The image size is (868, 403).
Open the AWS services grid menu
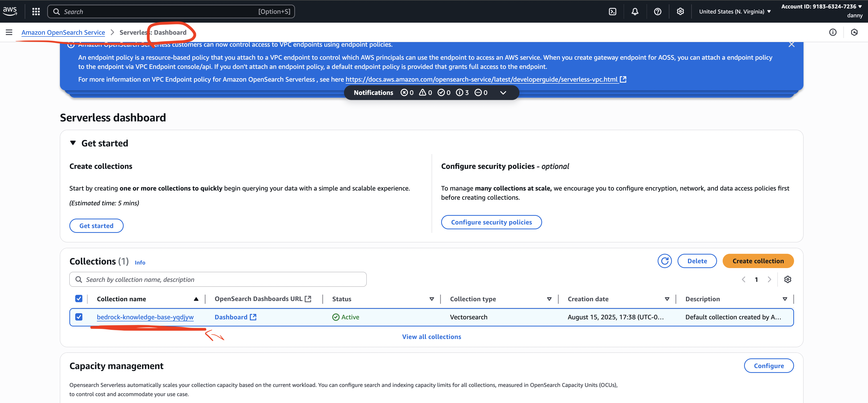coord(36,11)
